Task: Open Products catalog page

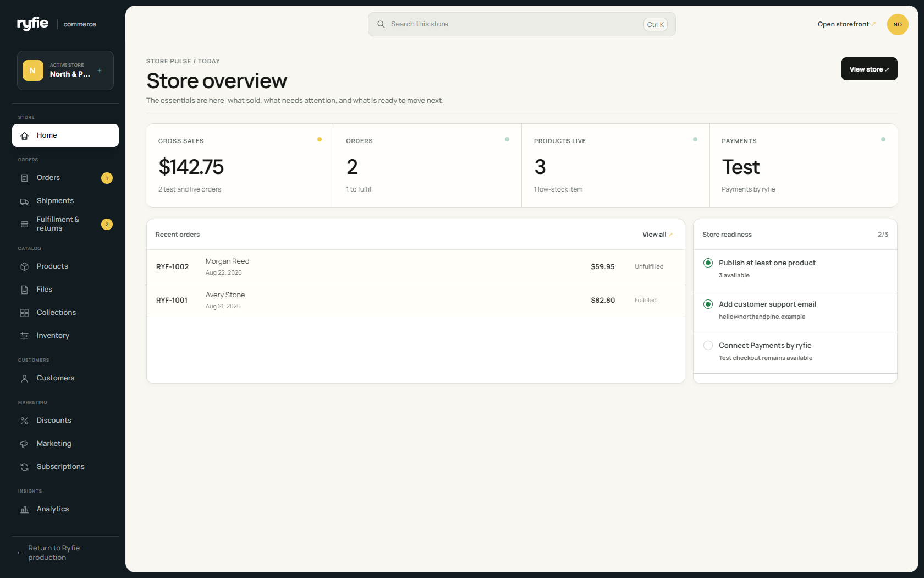Action: point(65,266)
